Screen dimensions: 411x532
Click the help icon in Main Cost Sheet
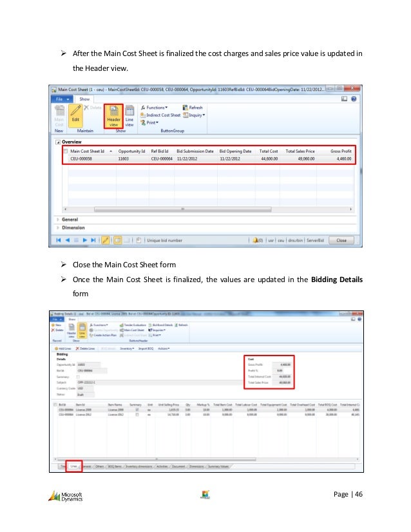pos(354,99)
